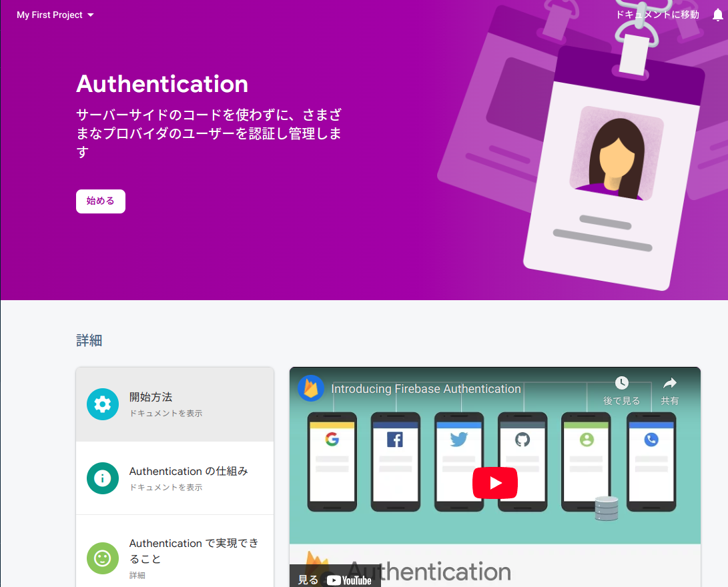The width and height of the screenshot is (728, 587).
Task: Click the Firebase channel logo on video
Action: point(310,388)
